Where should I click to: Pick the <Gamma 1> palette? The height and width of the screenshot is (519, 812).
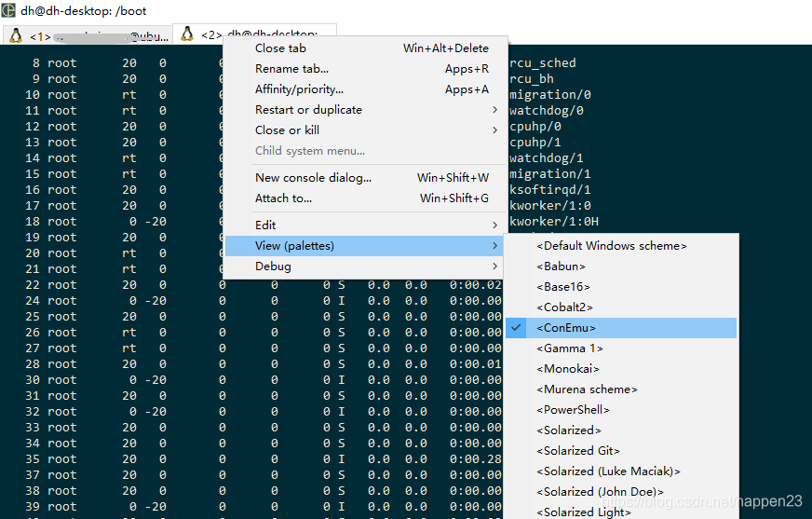[621, 348]
